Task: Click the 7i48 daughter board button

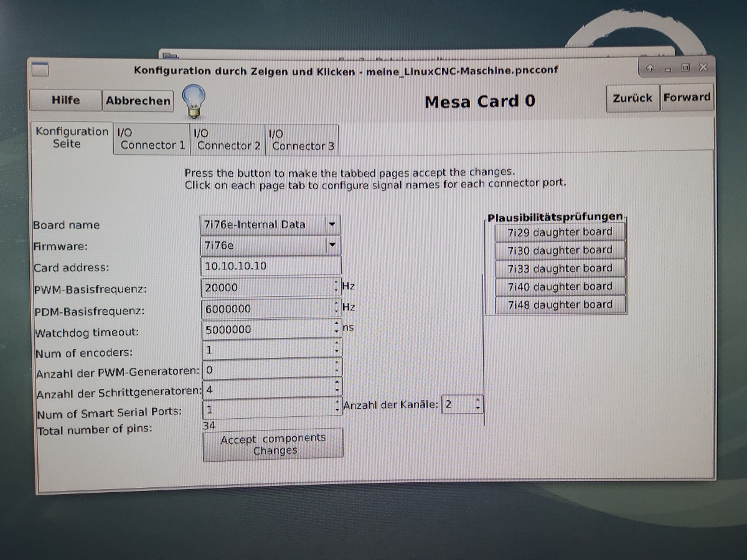Action: (x=560, y=304)
